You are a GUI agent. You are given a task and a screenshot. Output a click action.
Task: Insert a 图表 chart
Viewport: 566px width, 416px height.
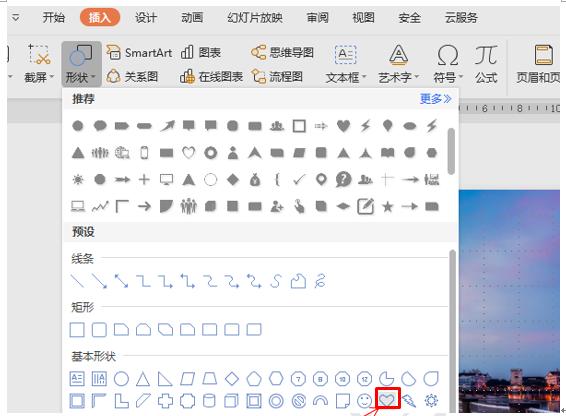tap(201, 53)
